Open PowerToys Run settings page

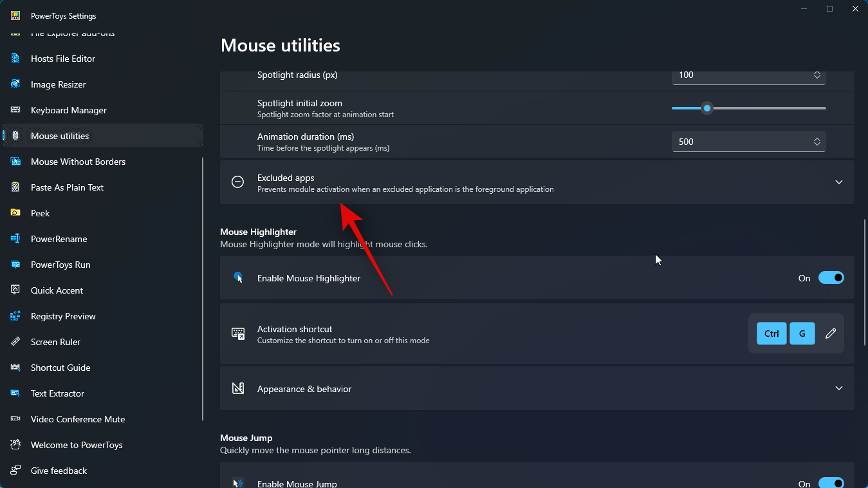pyautogui.click(x=103, y=265)
